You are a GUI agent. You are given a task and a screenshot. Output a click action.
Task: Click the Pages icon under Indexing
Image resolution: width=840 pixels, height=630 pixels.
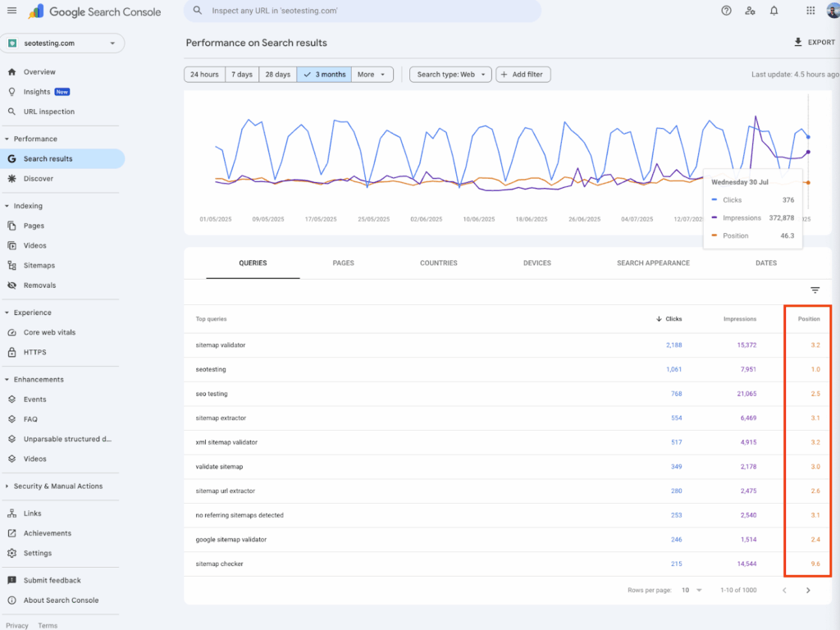(x=11, y=226)
